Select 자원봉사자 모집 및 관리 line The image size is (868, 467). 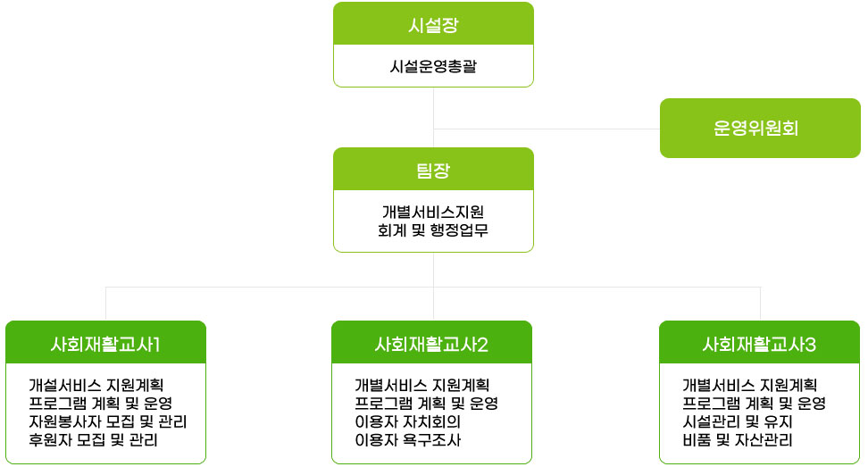click(107, 421)
